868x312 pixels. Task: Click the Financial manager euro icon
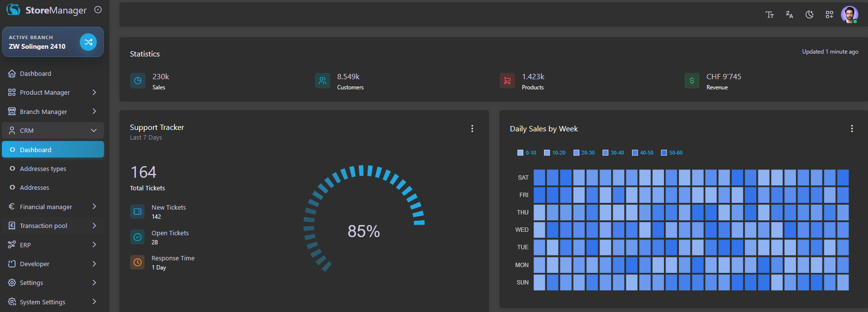point(12,207)
